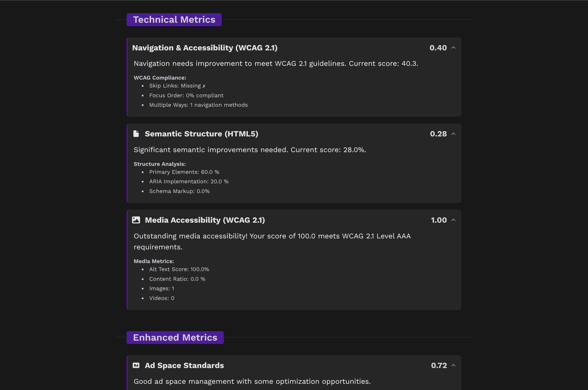
Task: Click the 0.28 semantic structure score
Action: tap(439, 134)
